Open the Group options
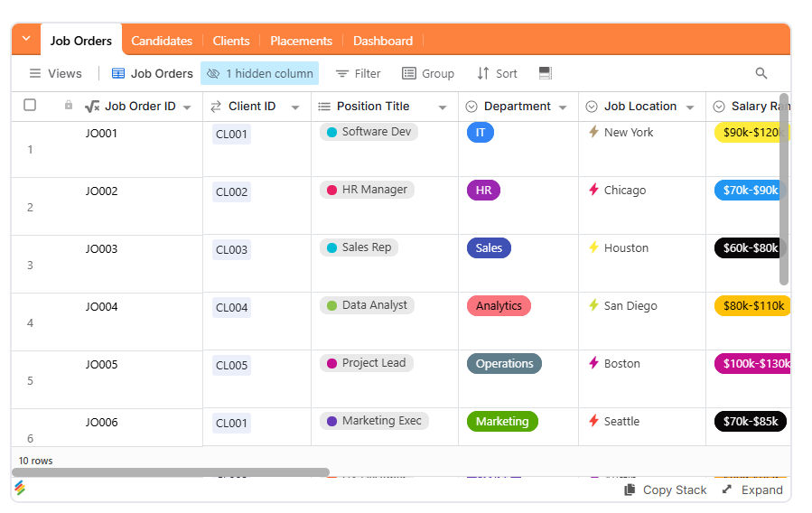Screen dimensions: 812x513 [x=428, y=73]
